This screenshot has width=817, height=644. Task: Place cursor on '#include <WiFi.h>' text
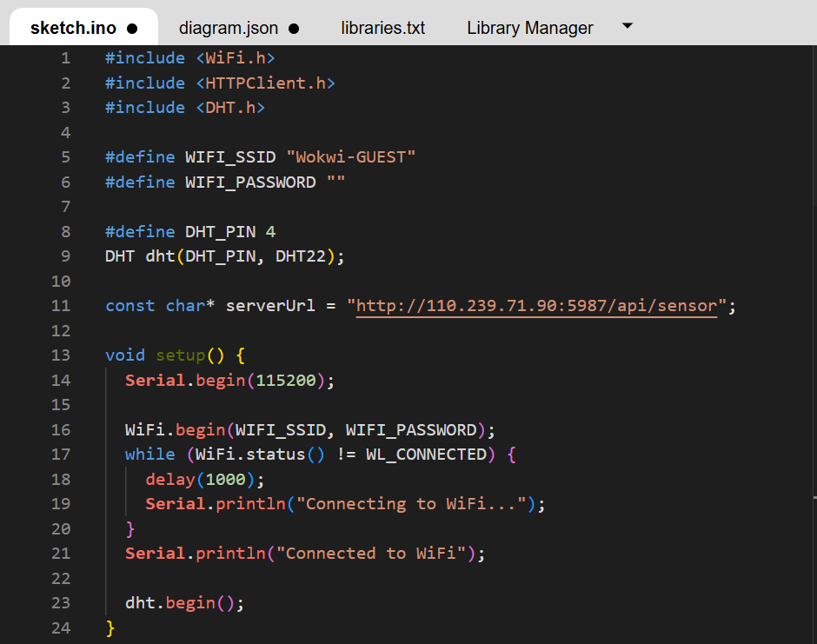click(189, 58)
